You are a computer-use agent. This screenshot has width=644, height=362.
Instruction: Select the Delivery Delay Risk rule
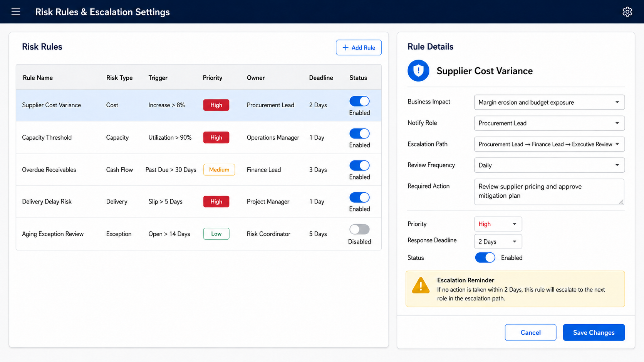199,202
